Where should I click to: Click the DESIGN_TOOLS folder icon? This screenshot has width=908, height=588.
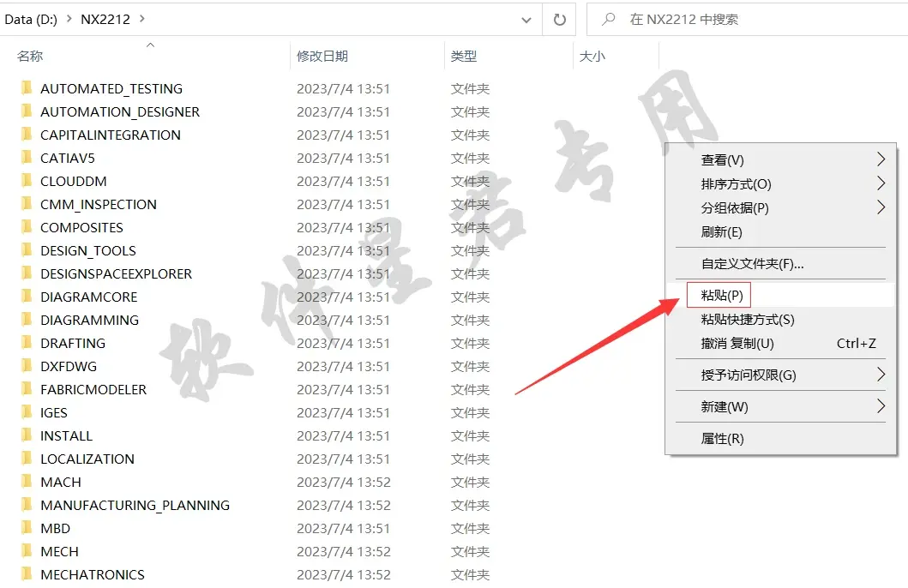(26, 250)
